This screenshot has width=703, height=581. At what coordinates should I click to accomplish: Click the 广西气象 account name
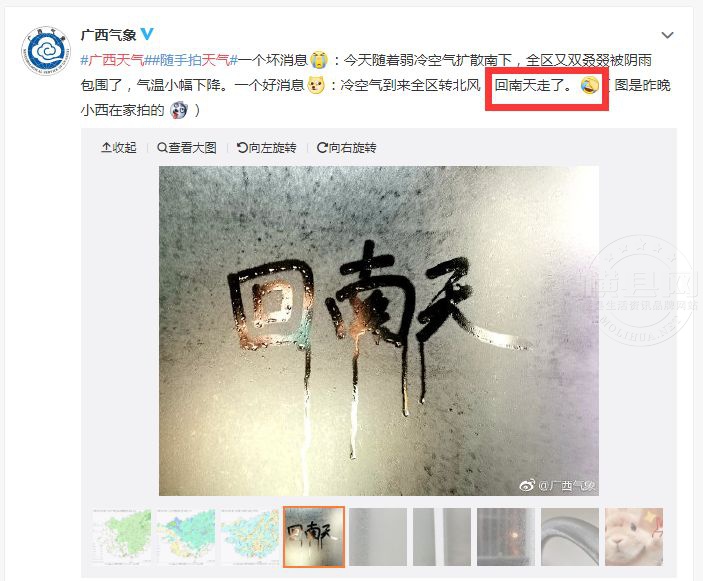[108, 35]
